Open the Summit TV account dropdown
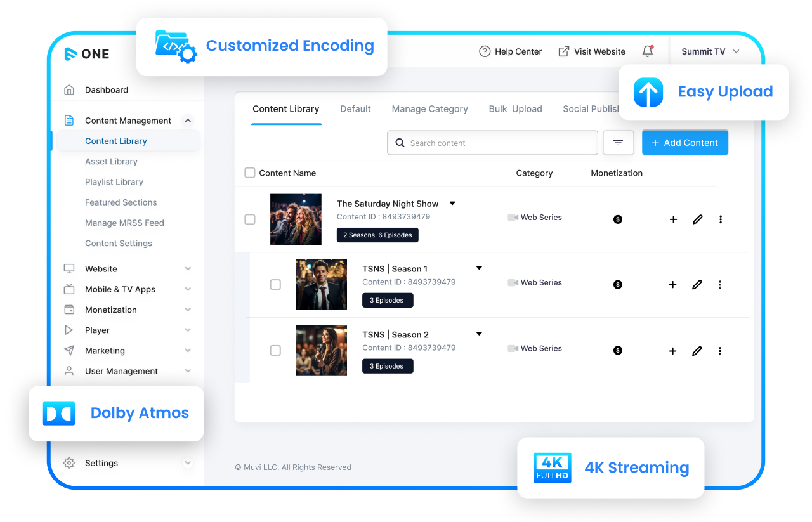Viewport: 812px width, 522px height. (x=710, y=51)
